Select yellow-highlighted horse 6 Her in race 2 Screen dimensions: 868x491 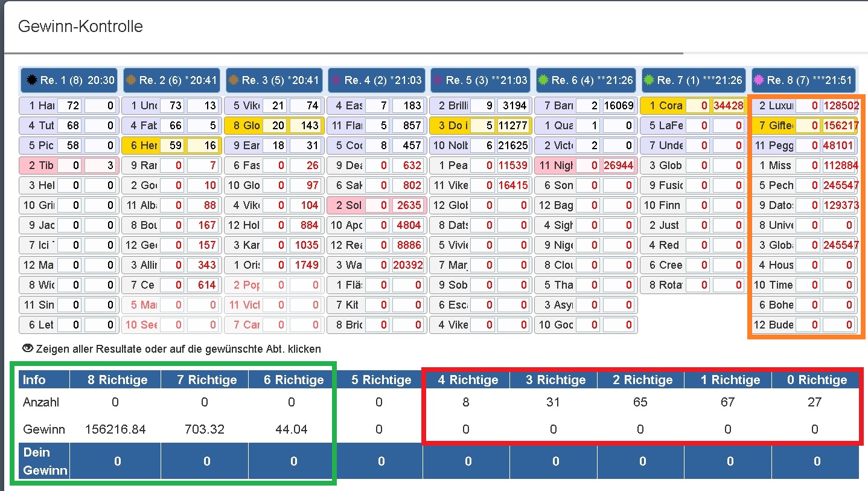pyautogui.click(x=140, y=146)
